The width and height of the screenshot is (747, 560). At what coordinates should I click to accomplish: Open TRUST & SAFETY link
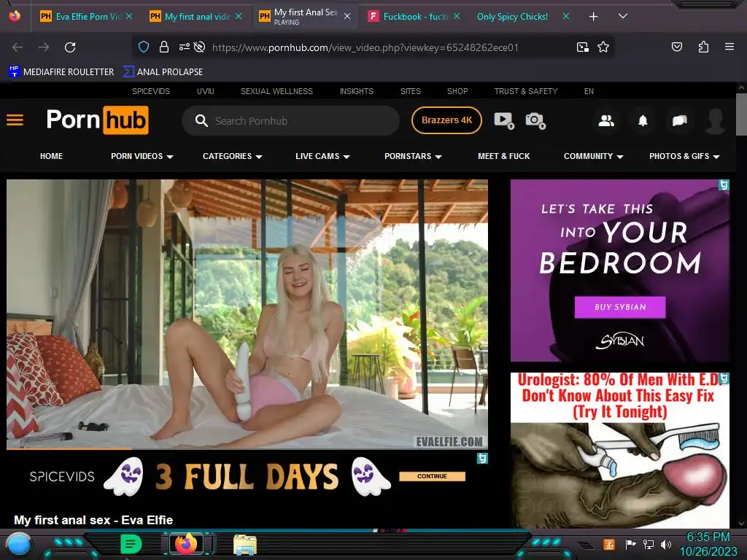[526, 91]
